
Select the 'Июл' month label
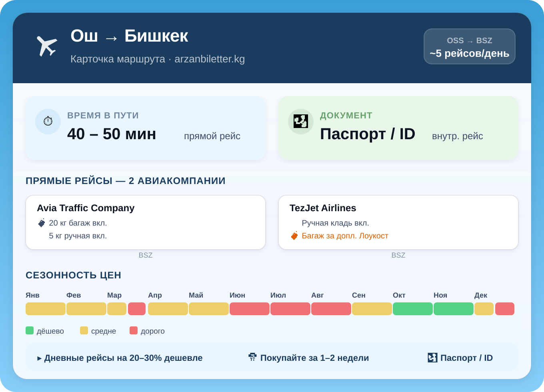point(279,295)
